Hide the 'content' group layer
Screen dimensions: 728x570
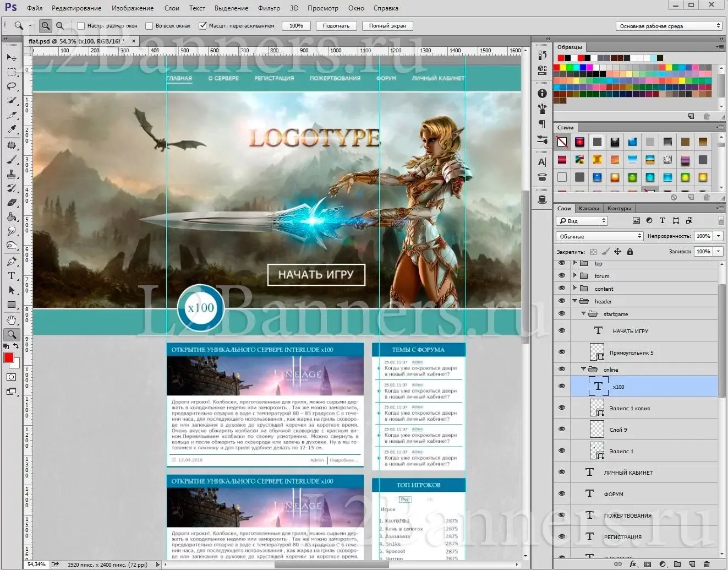tap(562, 289)
